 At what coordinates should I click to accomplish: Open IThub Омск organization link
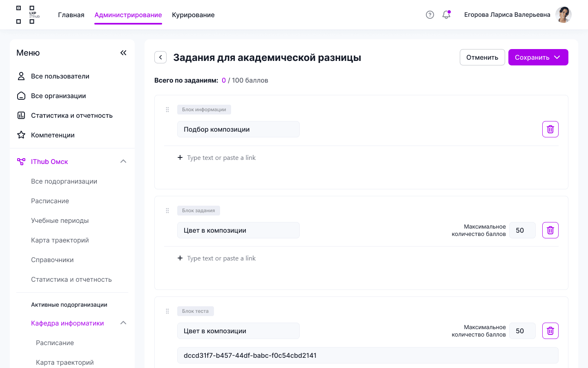49,162
